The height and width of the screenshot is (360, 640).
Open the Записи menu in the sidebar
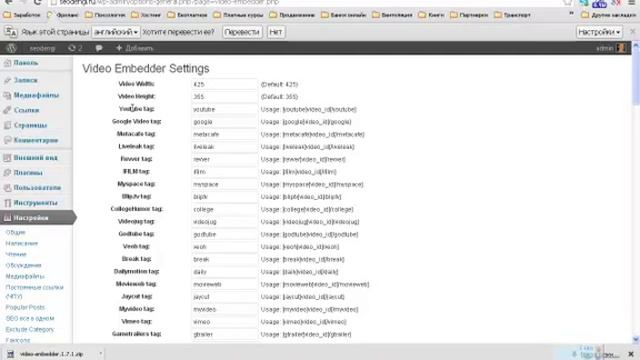25,80
